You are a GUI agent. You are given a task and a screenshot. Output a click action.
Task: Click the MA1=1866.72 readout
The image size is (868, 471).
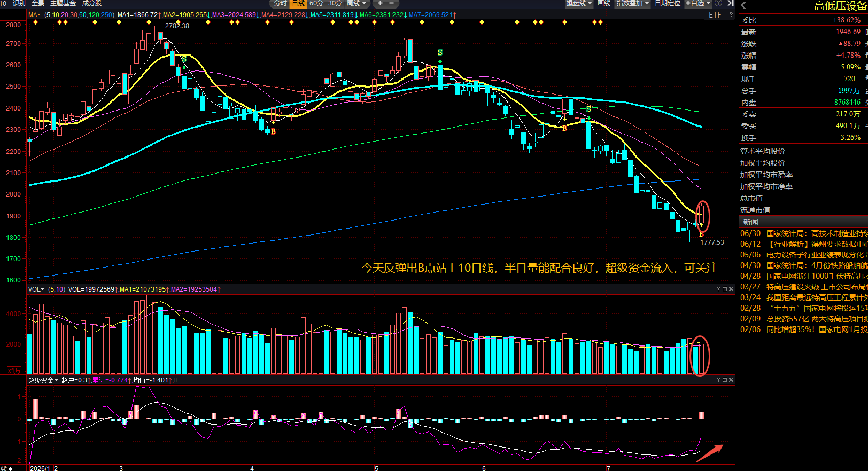click(137, 15)
